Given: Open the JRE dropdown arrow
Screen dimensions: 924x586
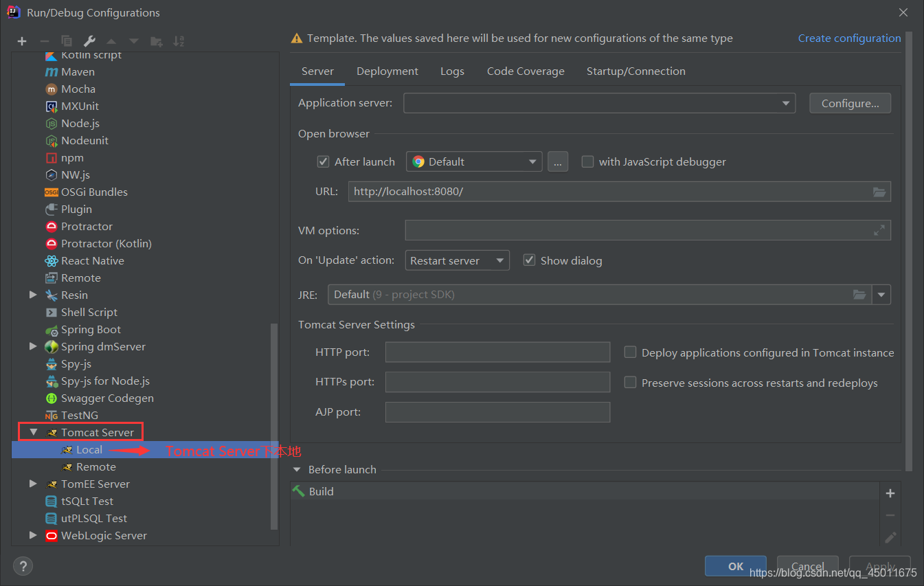Looking at the screenshot, I should coord(882,295).
